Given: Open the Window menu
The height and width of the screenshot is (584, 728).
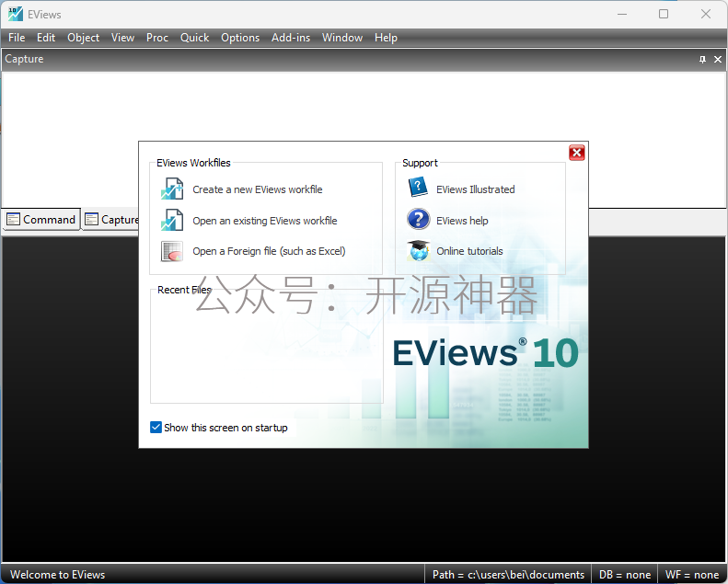Looking at the screenshot, I should [x=342, y=38].
